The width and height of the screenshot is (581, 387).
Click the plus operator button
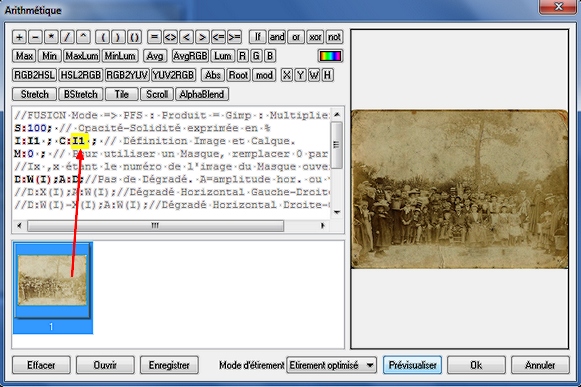click(x=19, y=37)
